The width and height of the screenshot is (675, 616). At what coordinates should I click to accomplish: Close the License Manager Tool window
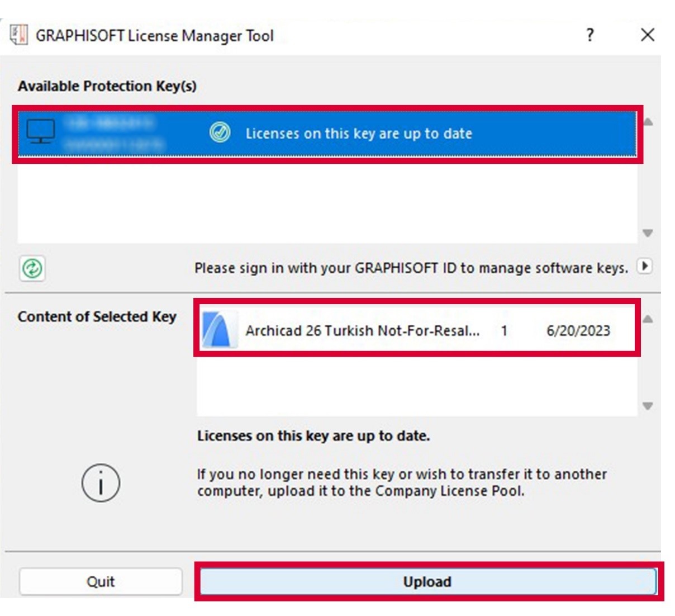tap(648, 35)
